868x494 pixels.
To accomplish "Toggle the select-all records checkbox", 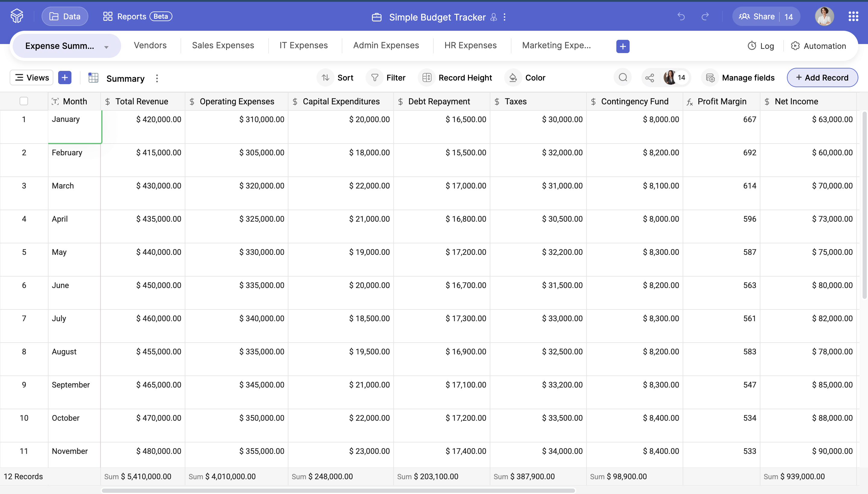I will click(x=24, y=101).
